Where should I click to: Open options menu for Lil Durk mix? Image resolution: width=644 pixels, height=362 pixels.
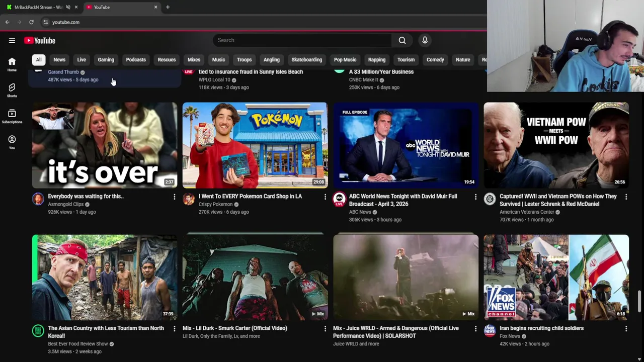(325, 328)
